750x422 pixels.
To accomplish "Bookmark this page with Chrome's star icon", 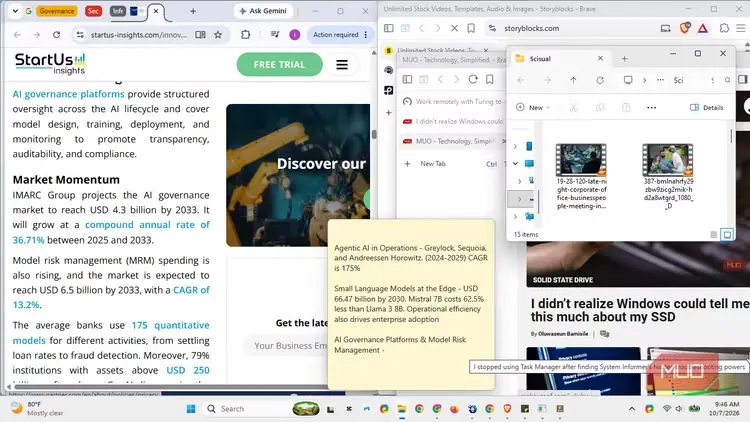I will click(x=218, y=34).
